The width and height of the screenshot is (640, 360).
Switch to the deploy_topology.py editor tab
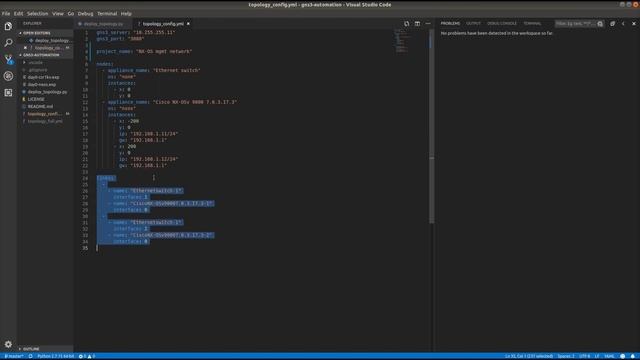tap(104, 24)
